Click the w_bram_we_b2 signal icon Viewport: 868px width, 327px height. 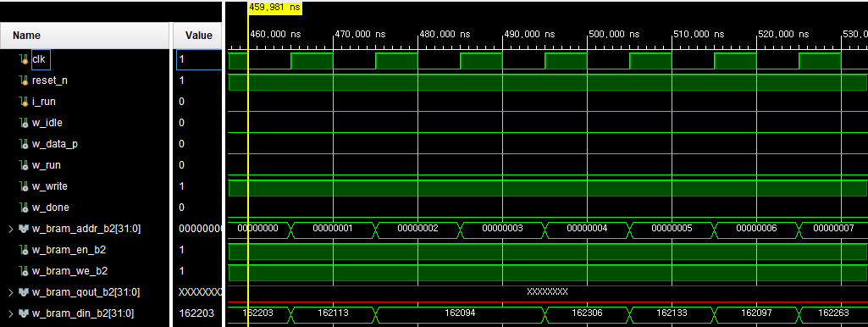pos(23,271)
